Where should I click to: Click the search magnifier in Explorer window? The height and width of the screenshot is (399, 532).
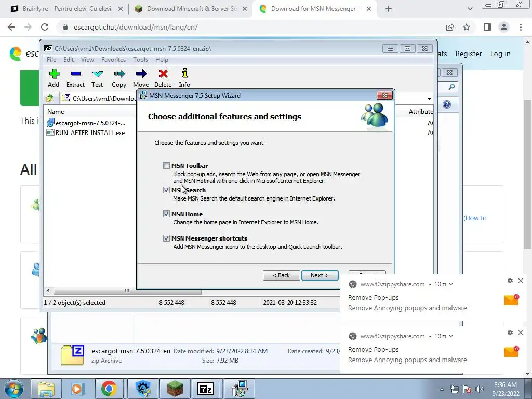click(x=451, y=87)
